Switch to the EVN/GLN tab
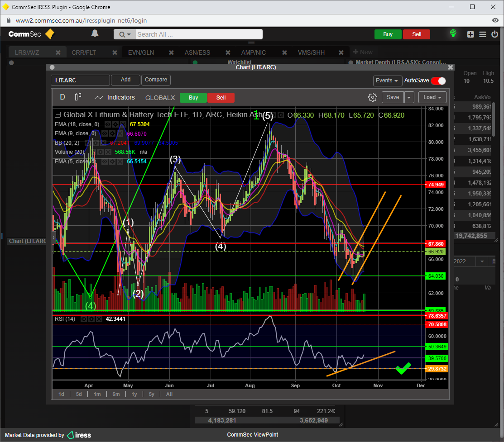The width and height of the screenshot is (504, 442). (x=141, y=52)
